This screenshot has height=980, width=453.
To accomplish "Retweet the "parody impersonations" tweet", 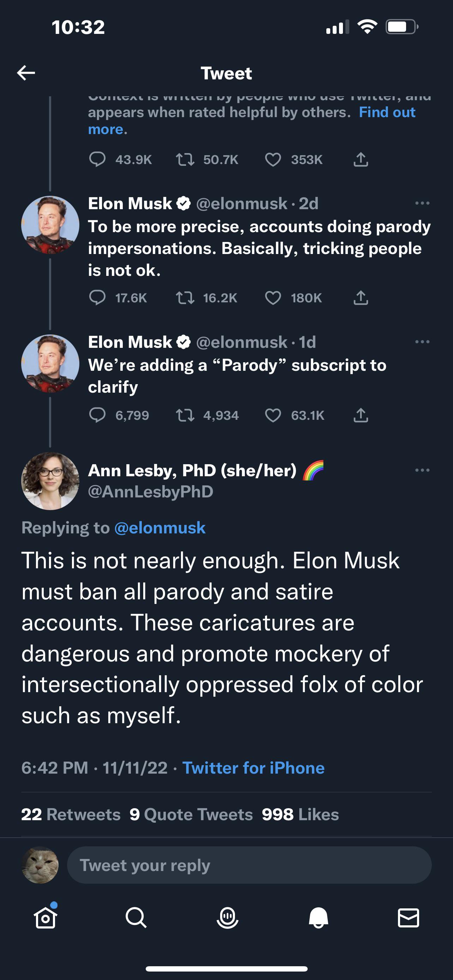I will tap(185, 298).
